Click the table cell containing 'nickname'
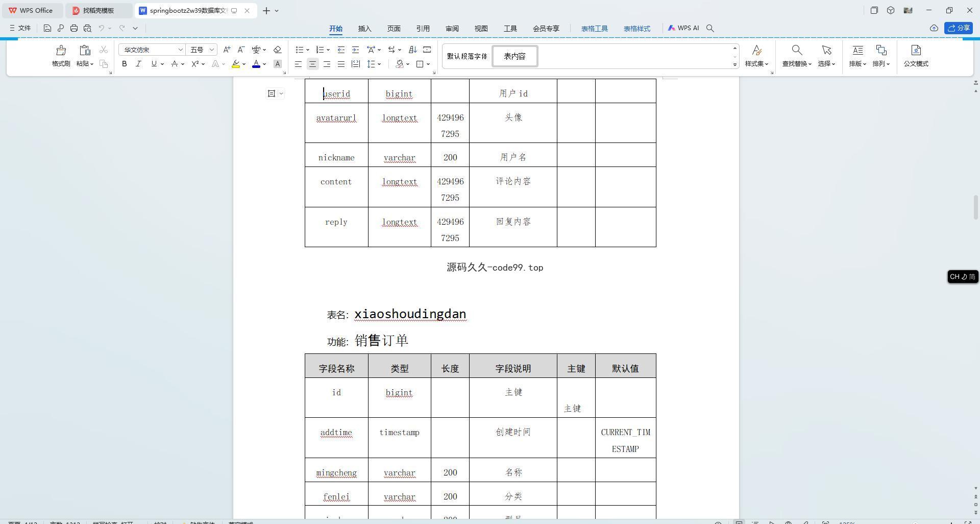The width and height of the screenshot is (980, 524). click(x=336, y=155)
